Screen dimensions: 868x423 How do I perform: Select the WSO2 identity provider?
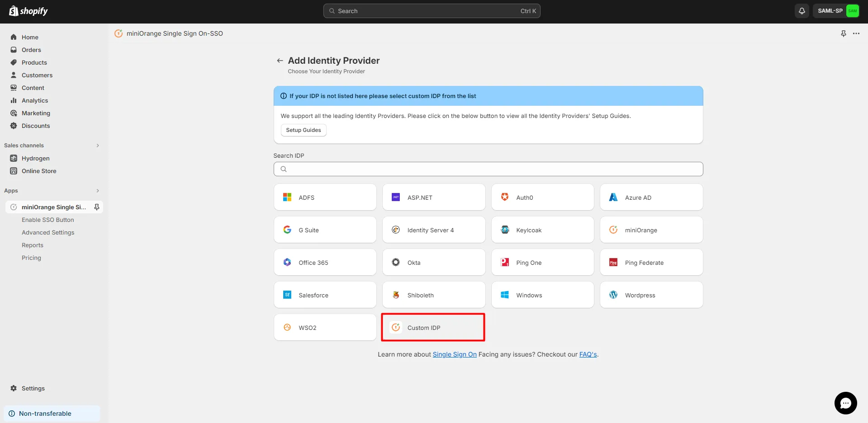pyautogui.click(x=325, y=328)
